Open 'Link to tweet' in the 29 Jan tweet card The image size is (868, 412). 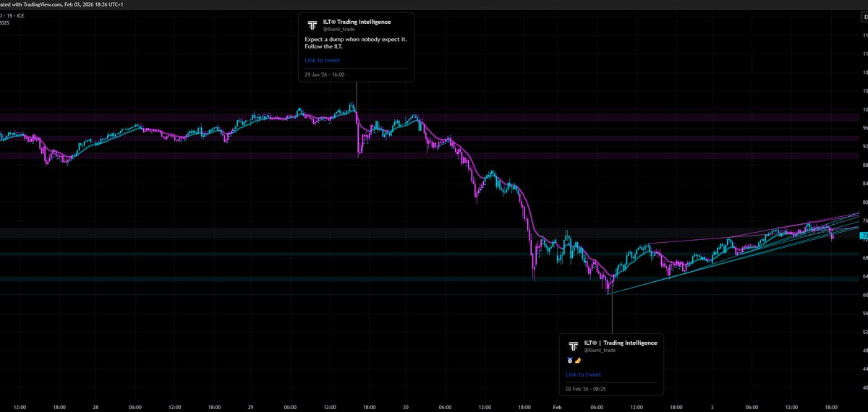pyautogui.click(x=322, y=61)
